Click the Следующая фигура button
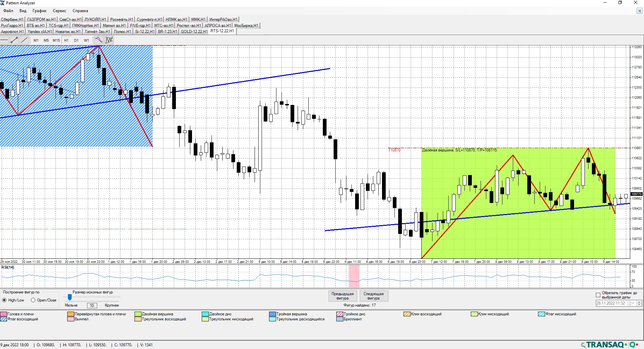Viewport: 644px width, 349px height. coord(374,296)
